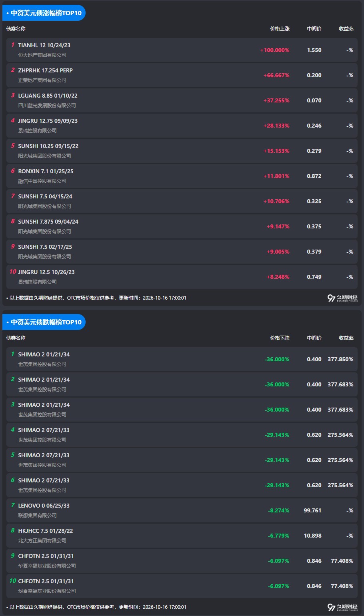Click the -8.274% price drop value
Screen dimensions: 364x616
278,510
